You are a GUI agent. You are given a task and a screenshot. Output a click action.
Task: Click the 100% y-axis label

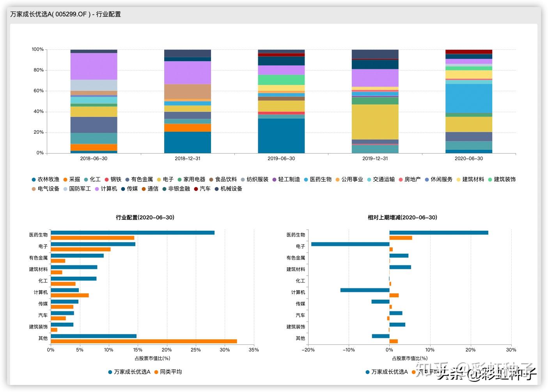[38, 49]
